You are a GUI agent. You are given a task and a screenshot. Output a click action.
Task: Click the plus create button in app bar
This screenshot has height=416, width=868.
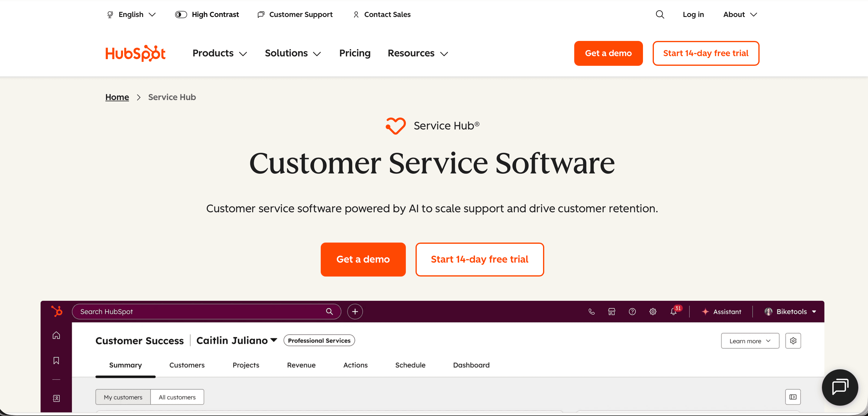355,311
